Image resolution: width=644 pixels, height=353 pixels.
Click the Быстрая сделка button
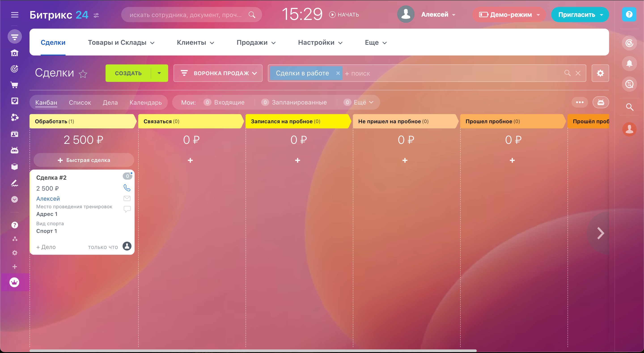tap(84, 160)
